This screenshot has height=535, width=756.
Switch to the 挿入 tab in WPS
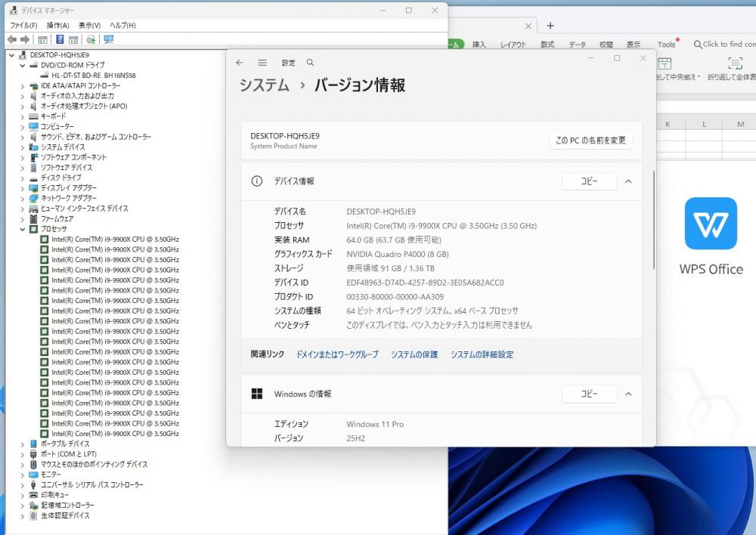[479, 45]
